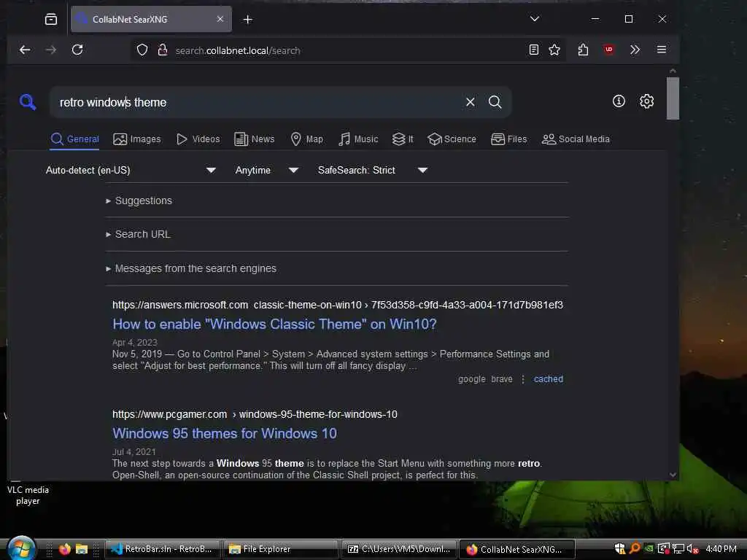Open the Windows Start orb button
The image size is (747, 560).
tap(21, 548)
